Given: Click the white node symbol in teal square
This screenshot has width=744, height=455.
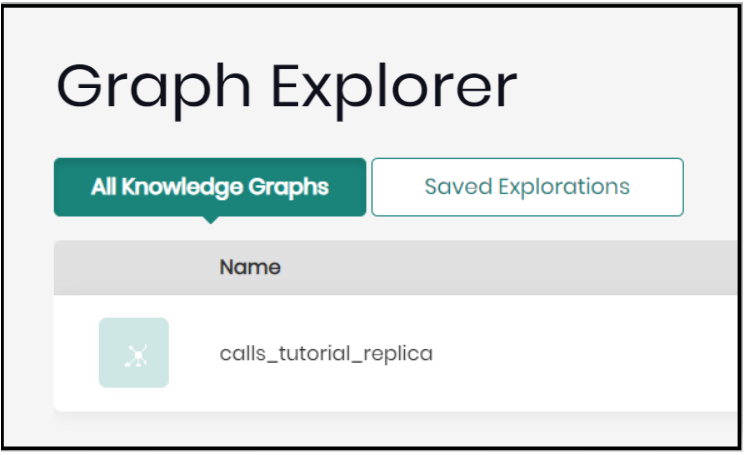Looking at the screenshot, I should click(x=135, y=354).
